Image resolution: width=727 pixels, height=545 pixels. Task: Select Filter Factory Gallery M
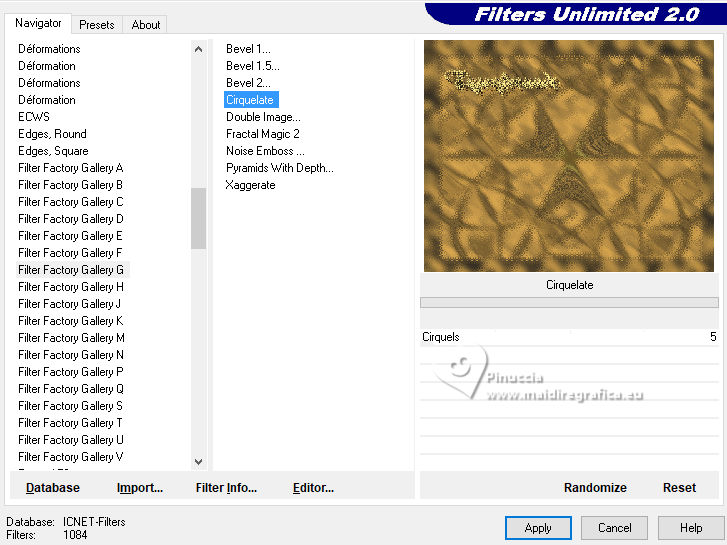pos(71,338)
